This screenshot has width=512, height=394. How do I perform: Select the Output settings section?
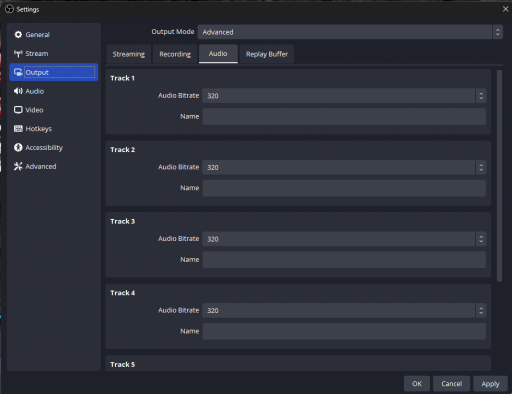pyautogui.click(x=54, y=72)
